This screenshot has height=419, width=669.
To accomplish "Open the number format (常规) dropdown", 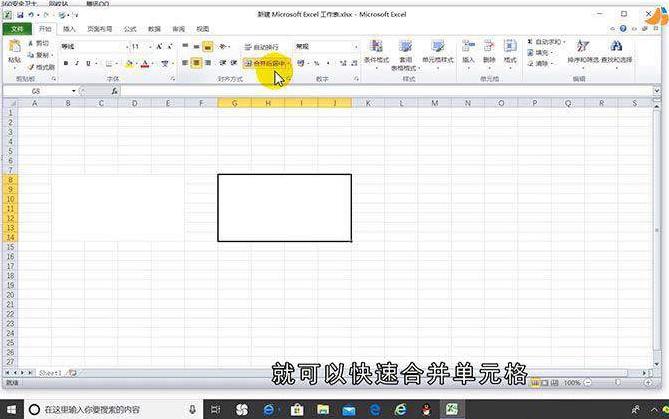I will click(x=356, y=46).
